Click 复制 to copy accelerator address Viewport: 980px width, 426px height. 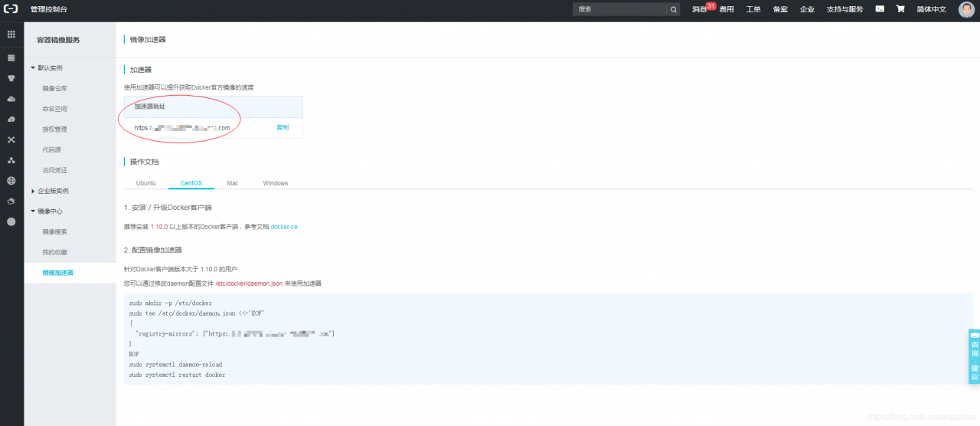tap(283, 128)
